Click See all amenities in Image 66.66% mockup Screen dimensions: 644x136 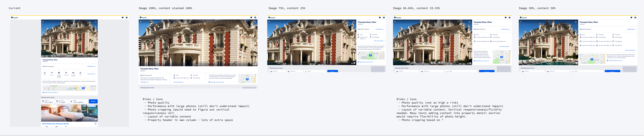(x=505, y=46)
